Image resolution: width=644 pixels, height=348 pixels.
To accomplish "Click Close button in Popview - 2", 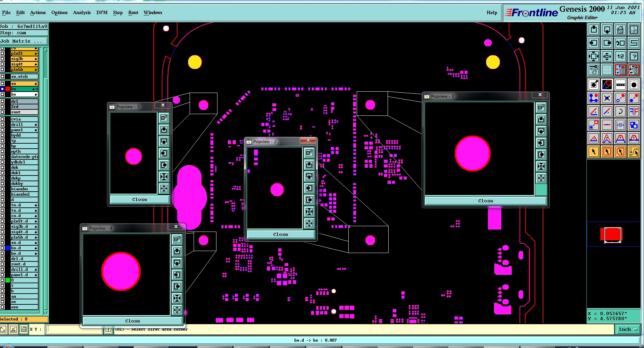I will pyautogui.click(x=281, y=234).
